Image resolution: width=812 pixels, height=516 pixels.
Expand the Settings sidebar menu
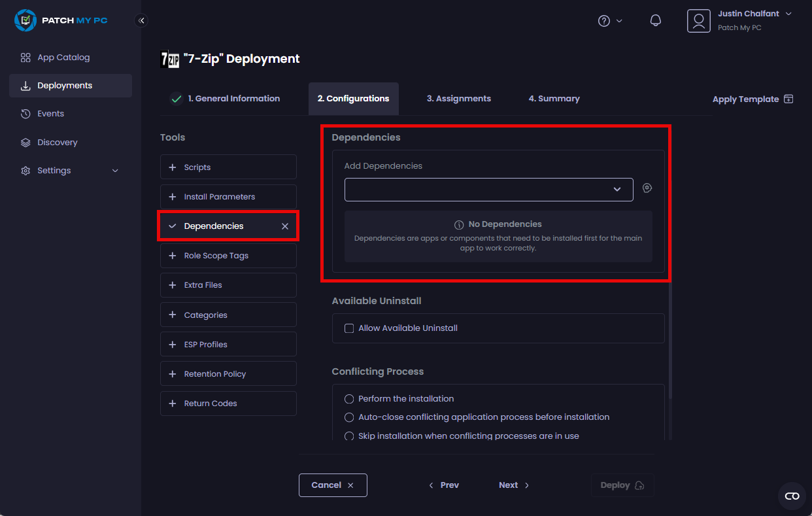70,171
